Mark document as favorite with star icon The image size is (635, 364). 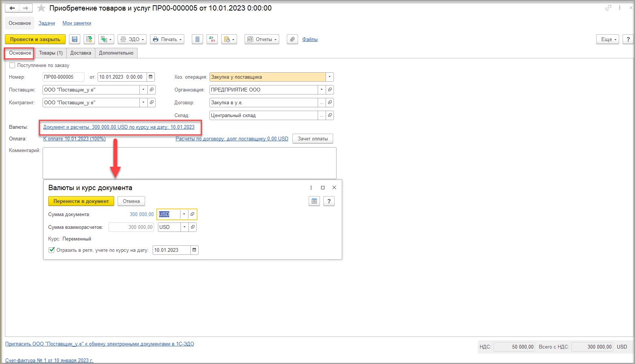click(41, 8)
